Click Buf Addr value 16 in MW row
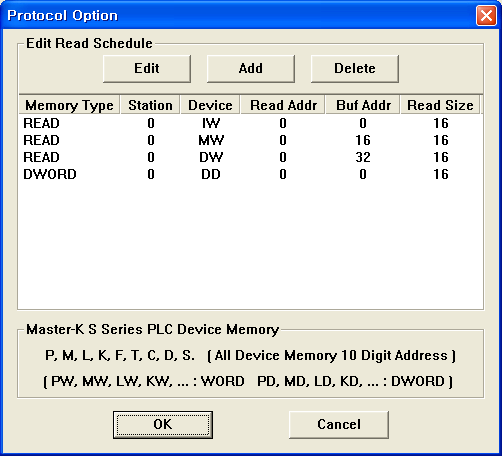This screenshot has width=502, height=456. pos(363,140)
